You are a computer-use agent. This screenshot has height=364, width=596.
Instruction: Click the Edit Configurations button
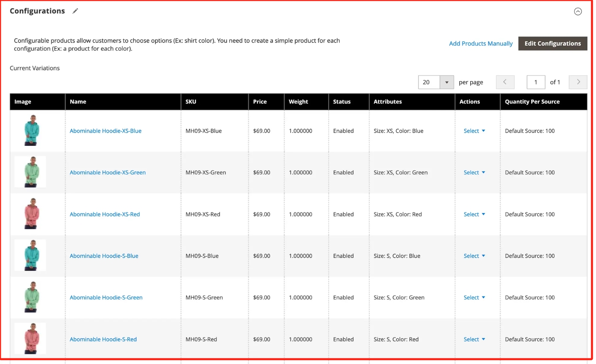coord(552,43)
